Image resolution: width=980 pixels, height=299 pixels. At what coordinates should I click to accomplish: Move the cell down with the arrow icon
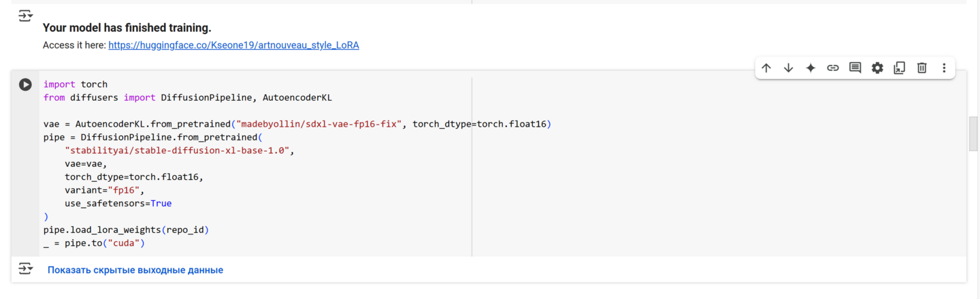click(788, 68)
